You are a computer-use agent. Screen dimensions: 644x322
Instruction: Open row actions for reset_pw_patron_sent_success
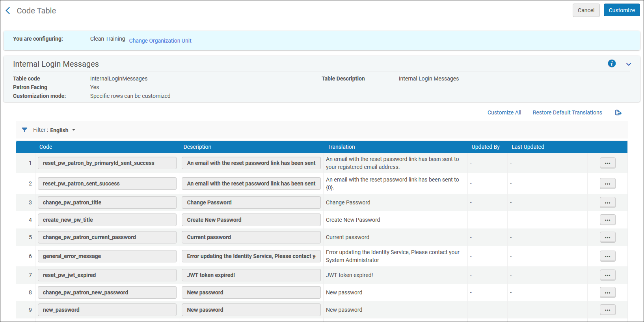click(x=607, y=183)
